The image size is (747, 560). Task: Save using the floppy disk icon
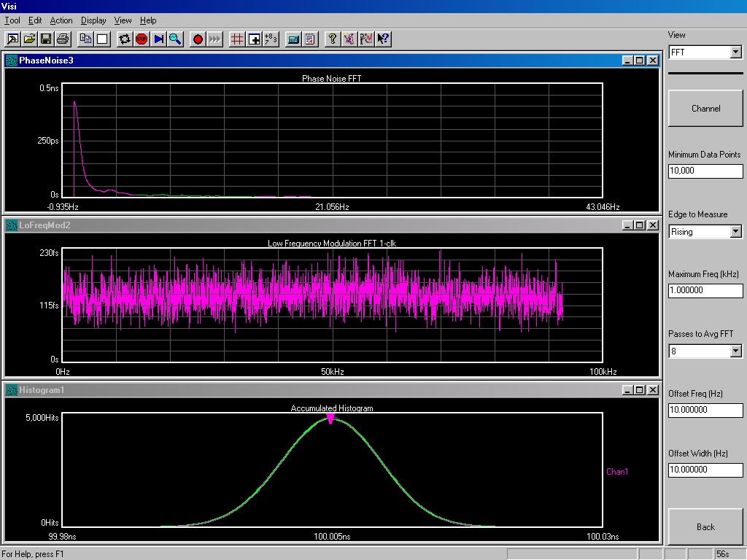pyautogui.click(x=46, y=39)
